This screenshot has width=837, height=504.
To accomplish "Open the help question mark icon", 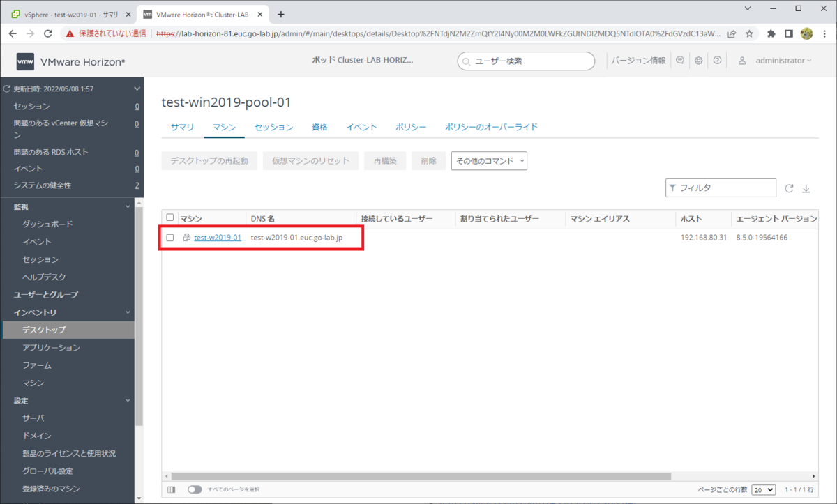I will pyautogui.click(x=717, y=61).
